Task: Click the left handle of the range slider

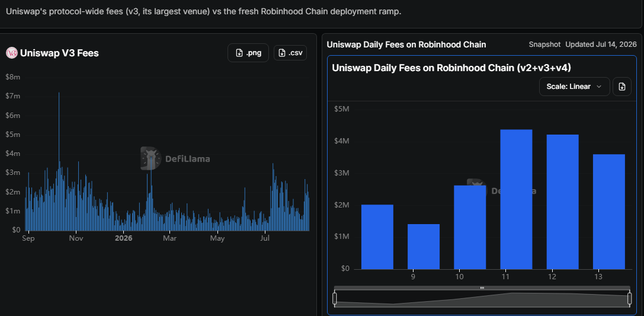Action: coord(335,299)
